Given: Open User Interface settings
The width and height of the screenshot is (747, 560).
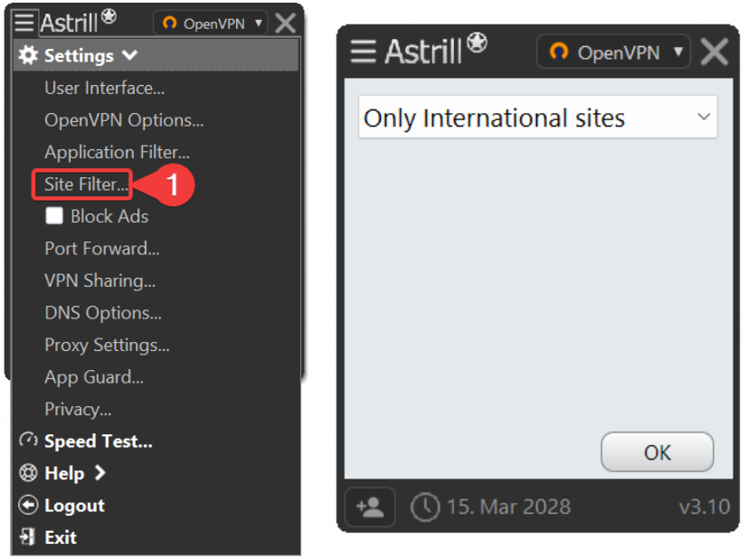Looking at the screenshot, I should (x=104, y=88).
